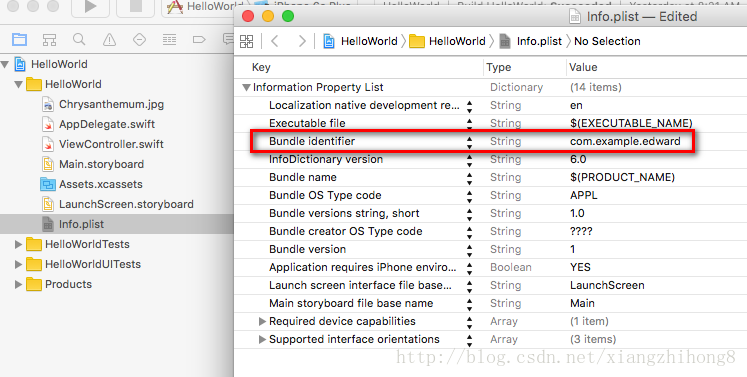Expand the HelloWorldUITests group
The image size is (747, 377).
click(19, 265)
